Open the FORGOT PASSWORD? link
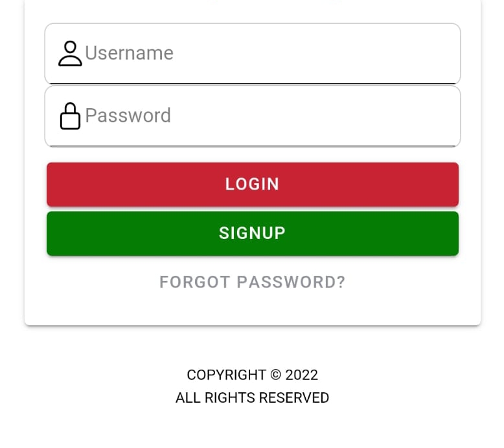Viewport: 504px width, 448px height. point(252,282)
